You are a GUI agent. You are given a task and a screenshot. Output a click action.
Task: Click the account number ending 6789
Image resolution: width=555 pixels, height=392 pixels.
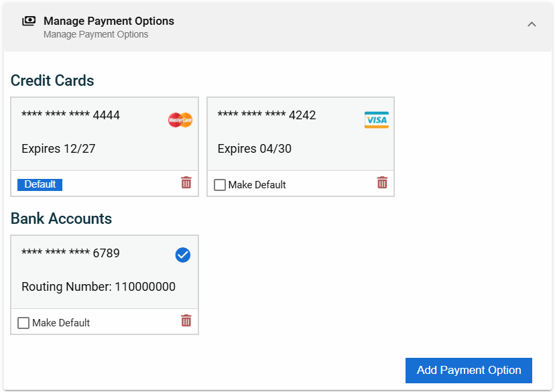click(x=70, y=253)
